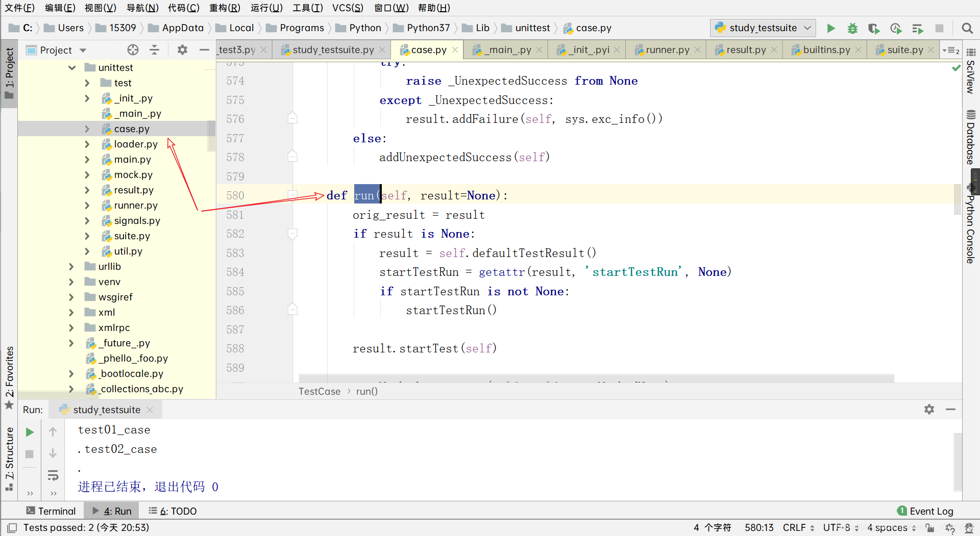The width and height of the screenshot is (980, 536).
Task: Click the Python37 breadcrumb in navigation bar
Action: (x=422, y=28)
